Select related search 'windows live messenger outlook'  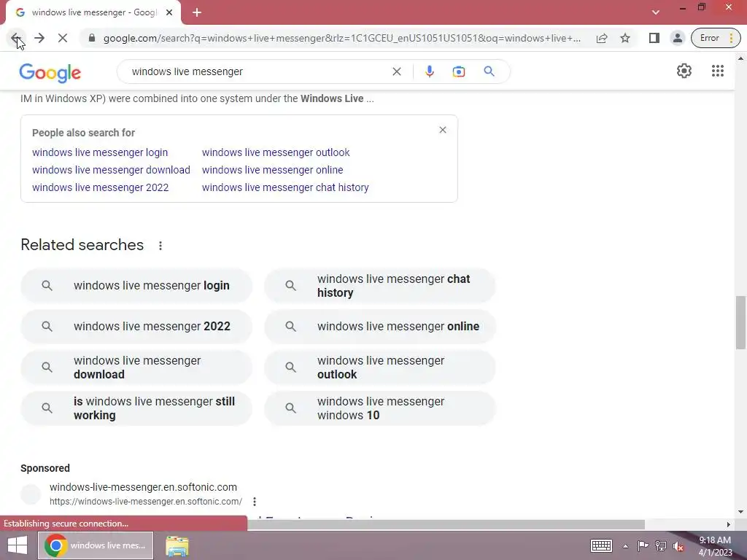click(x=379, y=367)
